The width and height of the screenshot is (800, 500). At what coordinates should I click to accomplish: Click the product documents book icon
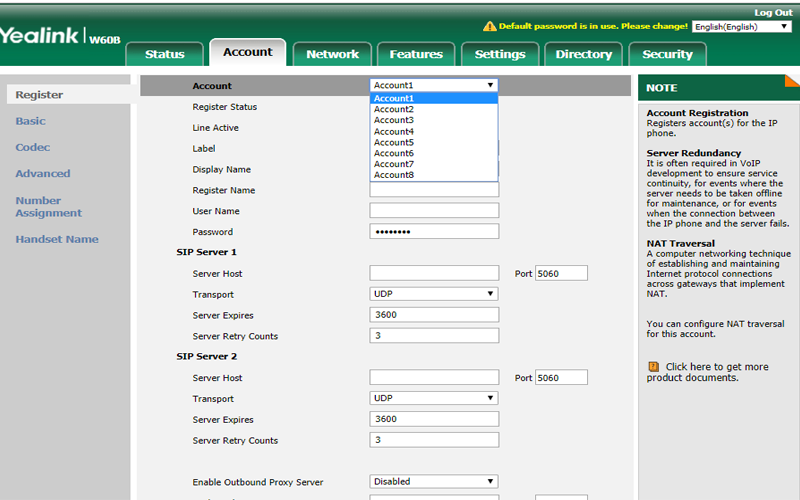coord(653,367)
